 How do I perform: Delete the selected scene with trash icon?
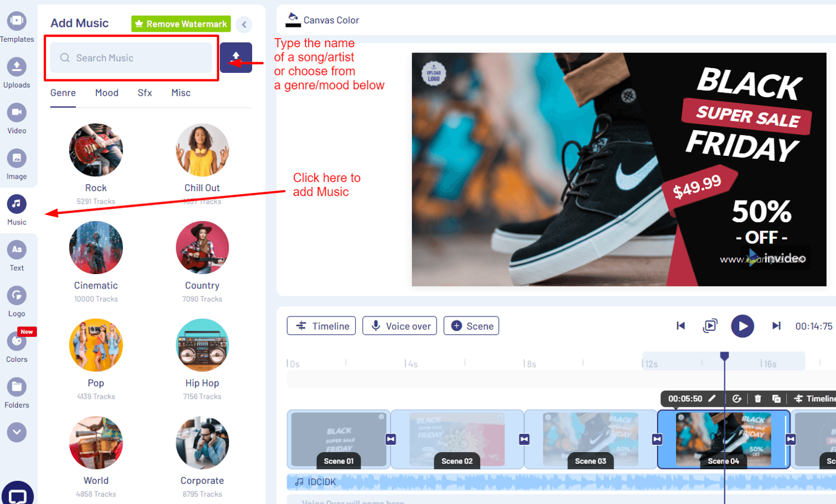[x=758, y=399]
